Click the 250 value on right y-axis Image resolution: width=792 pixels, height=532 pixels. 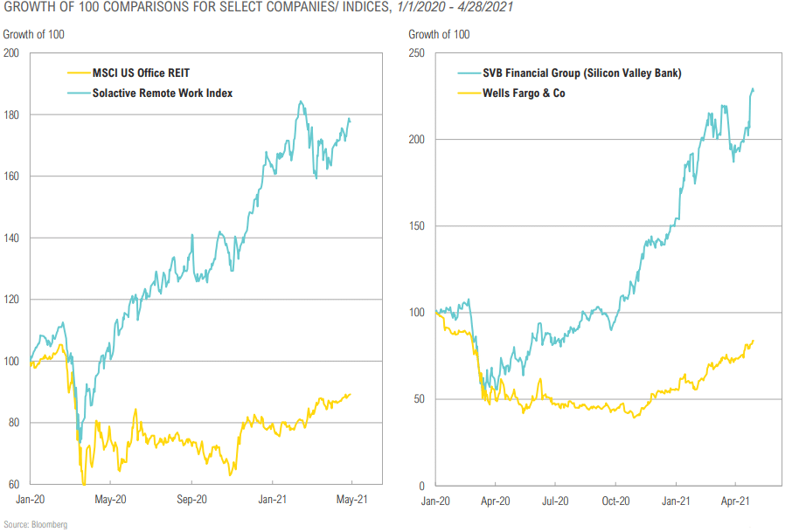[417, 53]
